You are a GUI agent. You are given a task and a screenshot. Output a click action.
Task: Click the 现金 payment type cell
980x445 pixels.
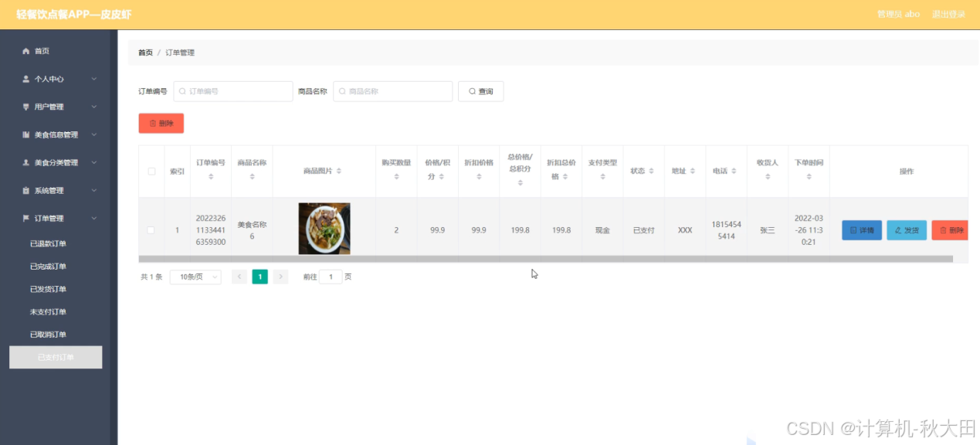602,230
